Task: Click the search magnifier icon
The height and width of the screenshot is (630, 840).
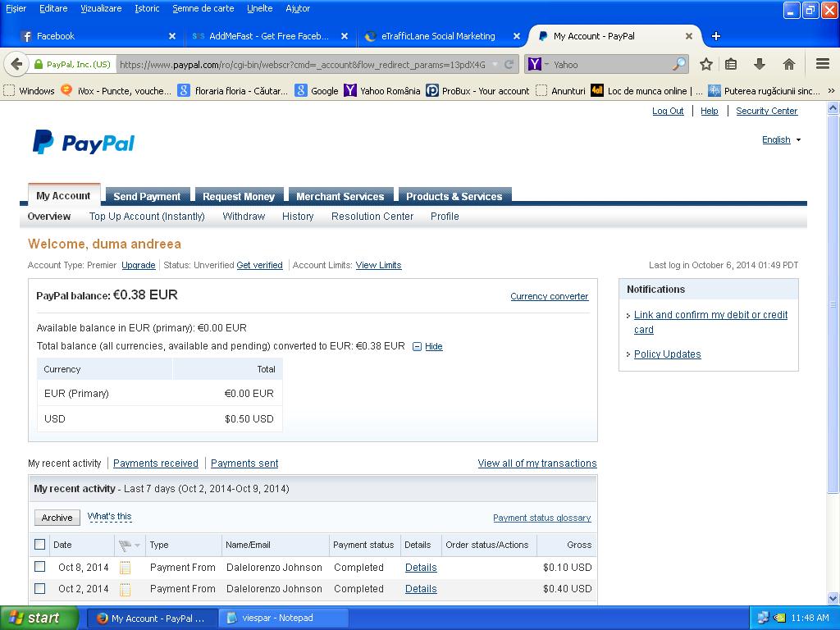Action: (x=678, y=64)
